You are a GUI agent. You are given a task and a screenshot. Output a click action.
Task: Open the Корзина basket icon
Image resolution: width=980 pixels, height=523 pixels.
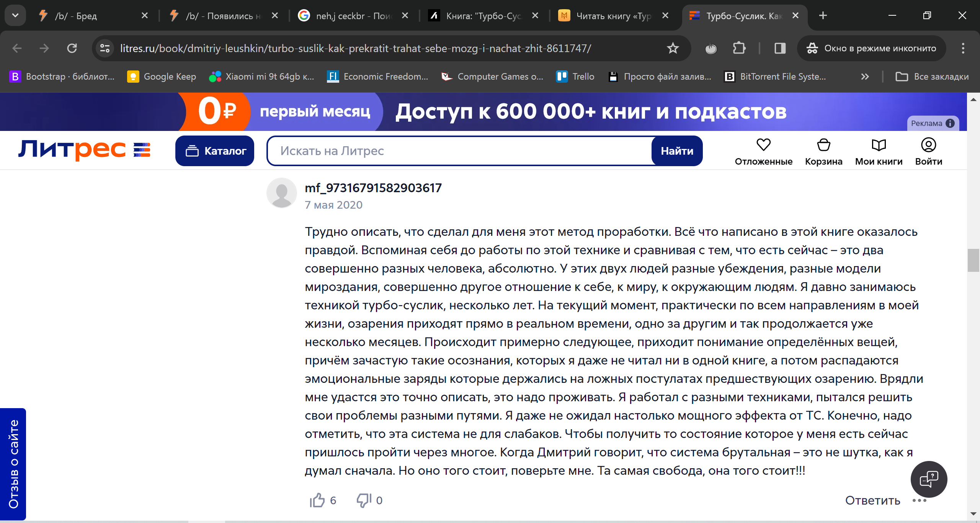pyautogui.click(x=823, y=145)
